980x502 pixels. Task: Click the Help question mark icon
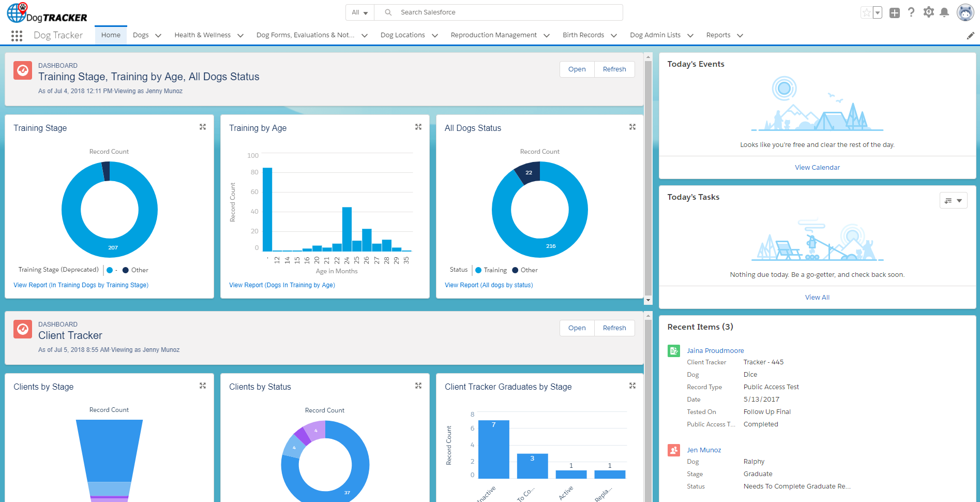pyautogui.click(x=911, y=12)
